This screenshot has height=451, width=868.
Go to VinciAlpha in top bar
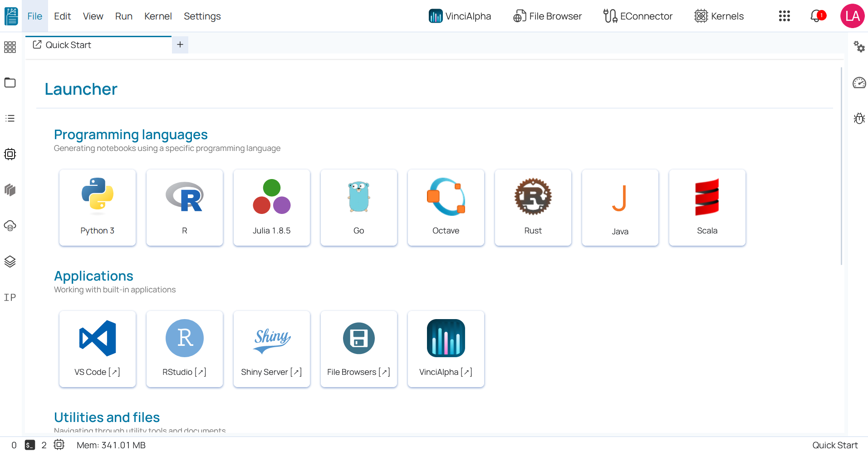(x=460, y=16)
